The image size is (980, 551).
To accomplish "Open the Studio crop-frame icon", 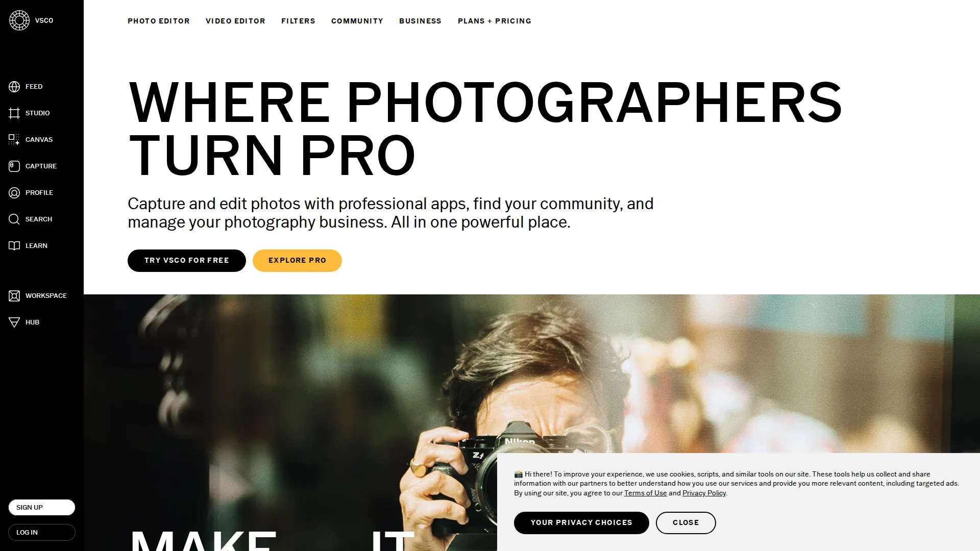I will (14, 113).
